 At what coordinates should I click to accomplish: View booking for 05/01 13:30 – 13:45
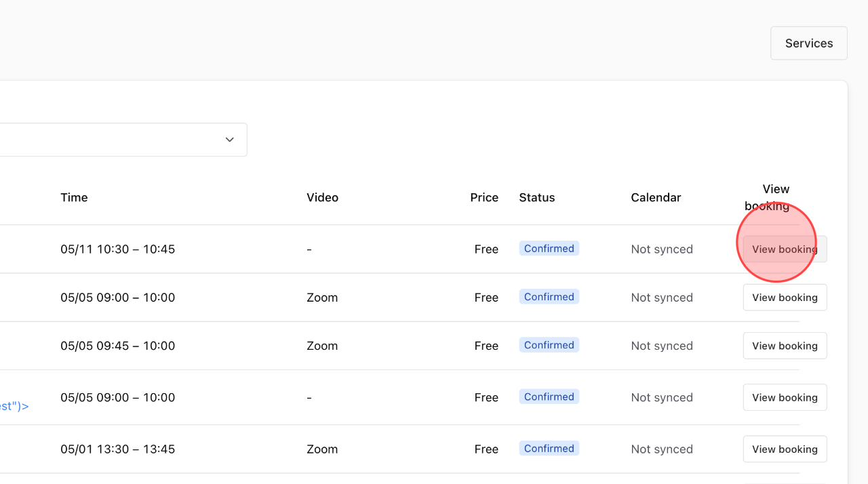pos(785,449)
